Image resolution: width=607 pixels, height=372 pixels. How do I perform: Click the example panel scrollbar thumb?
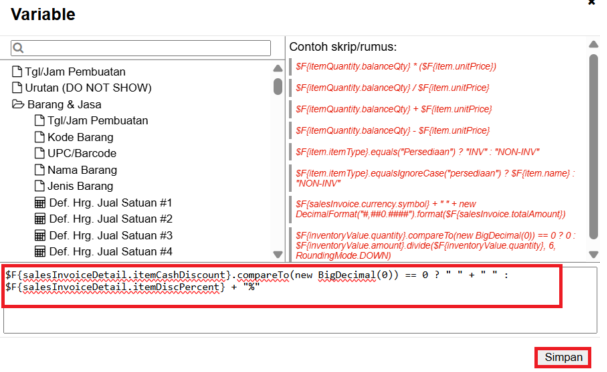pos(593,147)
